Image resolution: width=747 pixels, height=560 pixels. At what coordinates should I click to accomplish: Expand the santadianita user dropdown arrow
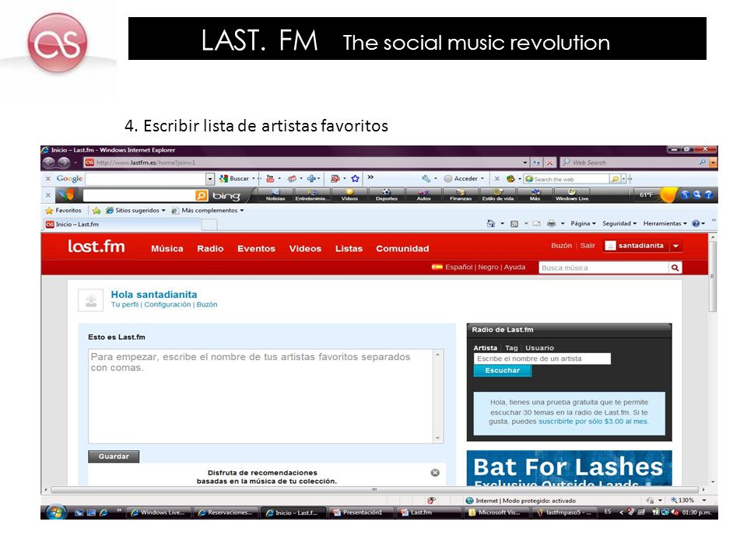[675, 246]
